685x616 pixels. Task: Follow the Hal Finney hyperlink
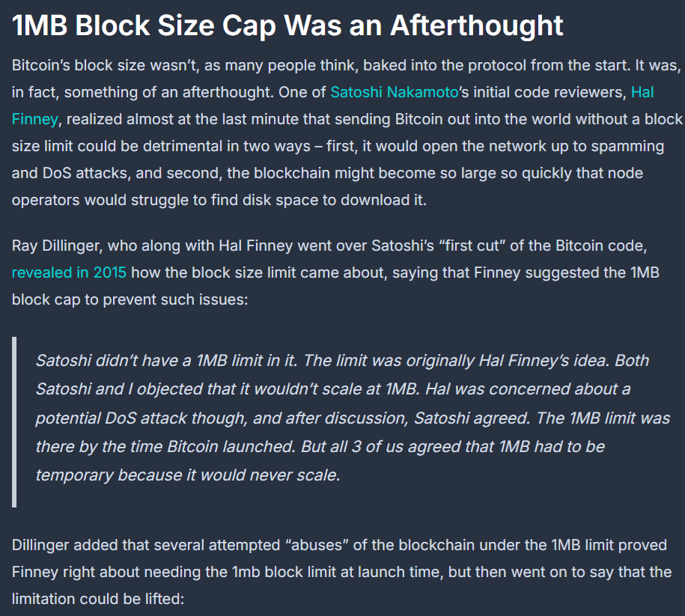[x=642, y=92]
